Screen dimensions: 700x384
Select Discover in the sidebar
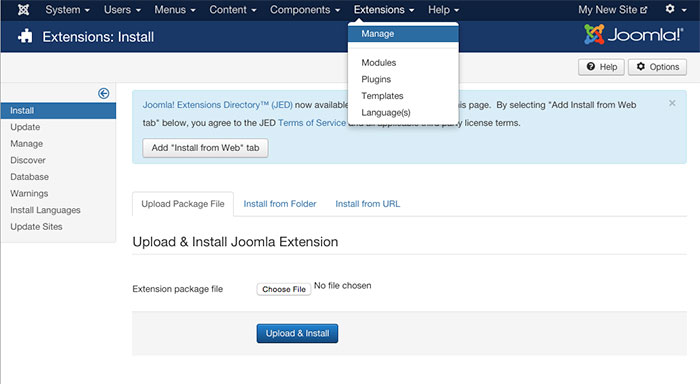click(x=28, y=160)
